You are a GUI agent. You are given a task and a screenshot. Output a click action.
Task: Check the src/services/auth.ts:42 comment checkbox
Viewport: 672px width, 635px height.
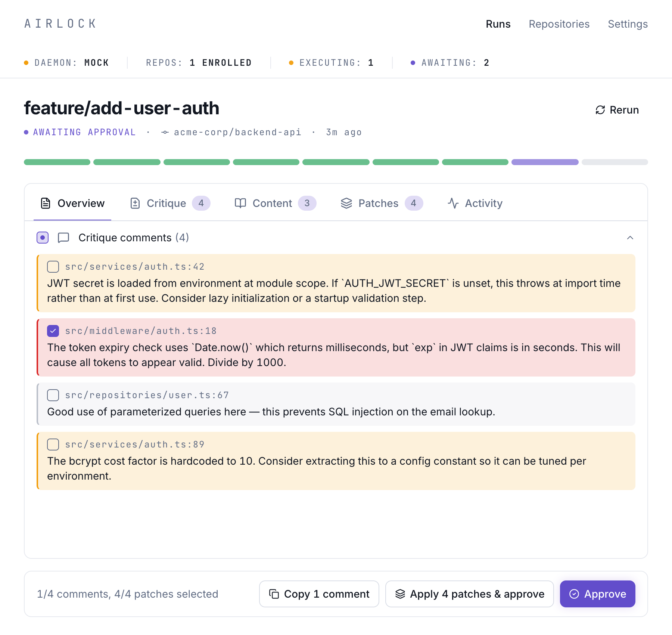pyautogui.click(x=53, y=266)
